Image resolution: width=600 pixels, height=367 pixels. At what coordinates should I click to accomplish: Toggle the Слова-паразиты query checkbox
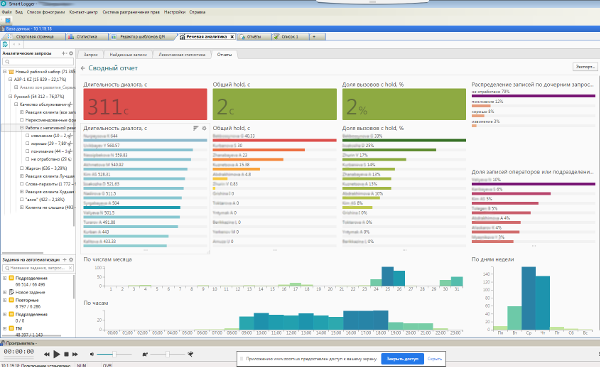point(22,184)
